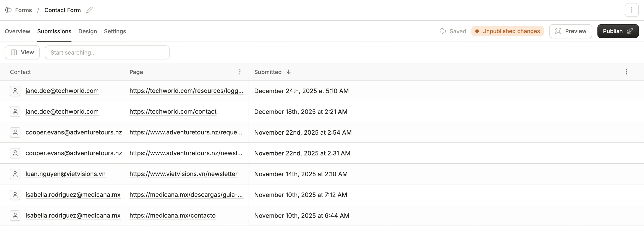Click the Forms breadcrumb icon
Viewport: 644px width, 226px height.
[x=8, y=10]
